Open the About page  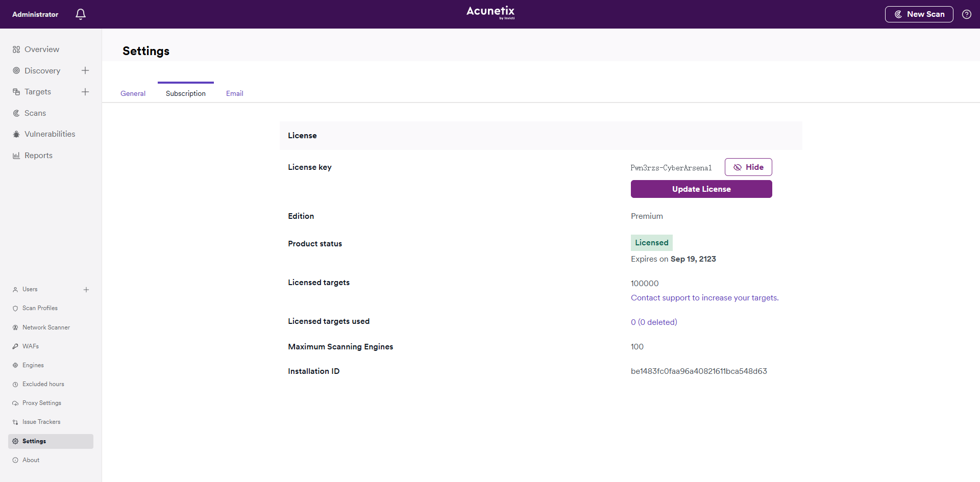[x=31, y=460]
